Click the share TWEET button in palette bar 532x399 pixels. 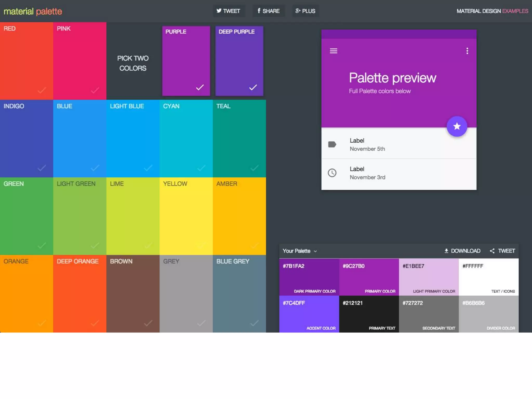[502, 251]
